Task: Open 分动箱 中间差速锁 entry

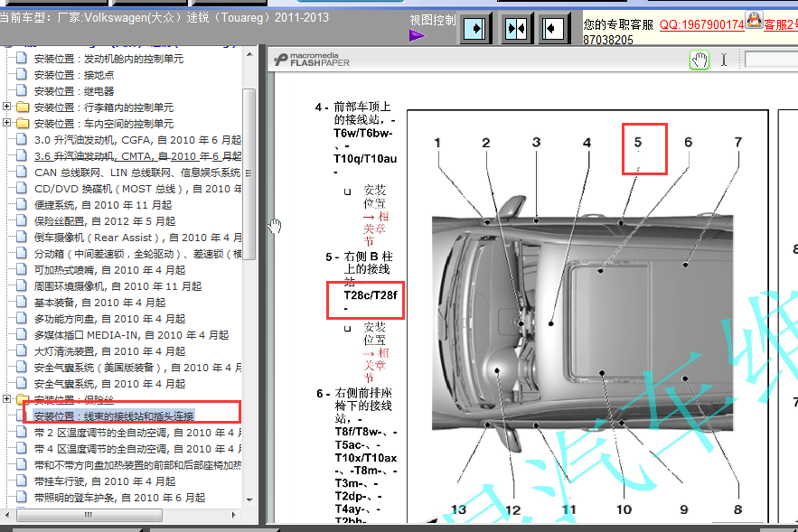Action: point(137,255)
